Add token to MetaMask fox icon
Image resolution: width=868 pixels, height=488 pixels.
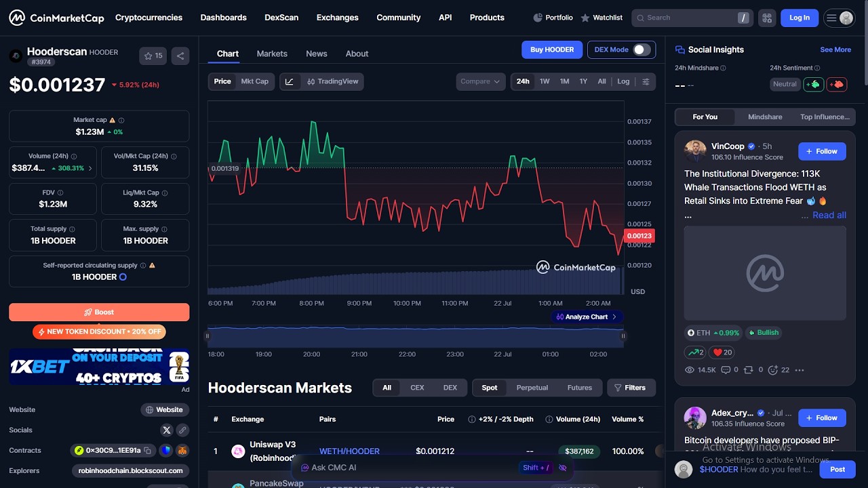coord(182,450)
